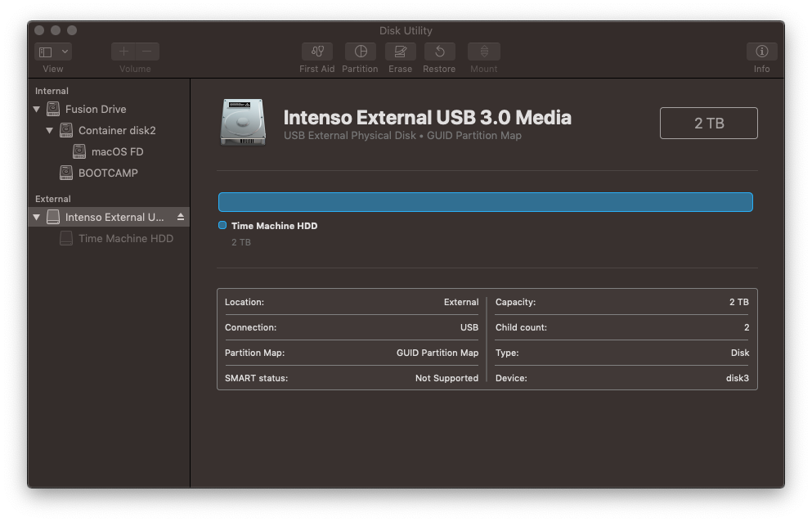Click the 2 TB size under legend
Image resolution: width=812 pixels, height=522 pixels.
[x=241, y=243]
